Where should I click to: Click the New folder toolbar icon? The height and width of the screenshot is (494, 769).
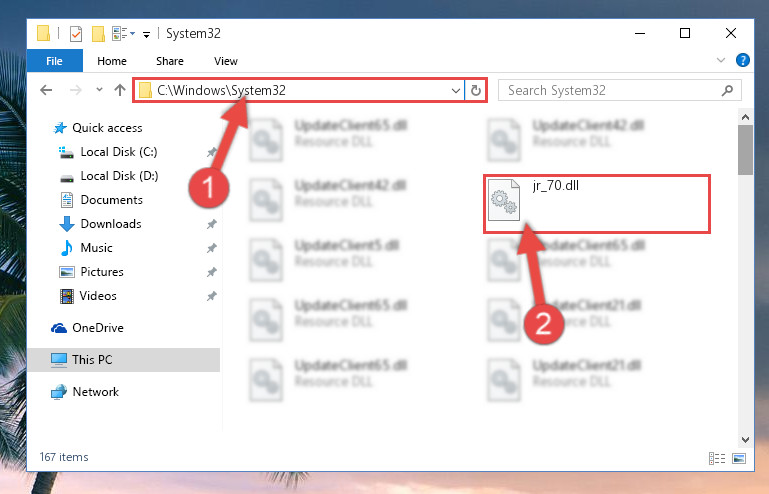pyautogui.click(x=98, y=34)
